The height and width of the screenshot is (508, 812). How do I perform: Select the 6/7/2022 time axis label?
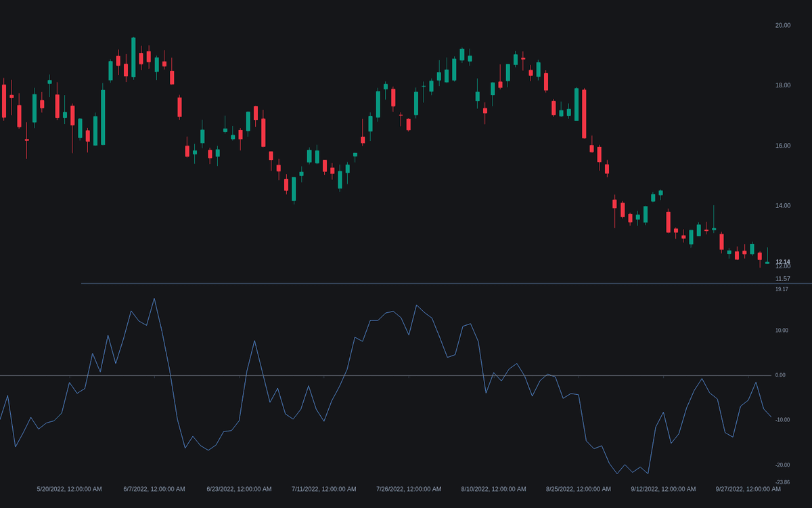(154, 489)
